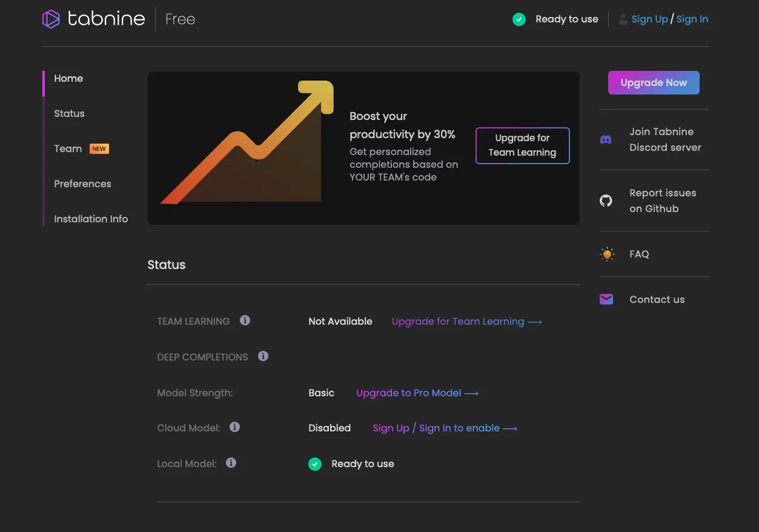Viewport: 759px width, 532px height.
Task: Open the Status menu item
Action: (69, 113)
